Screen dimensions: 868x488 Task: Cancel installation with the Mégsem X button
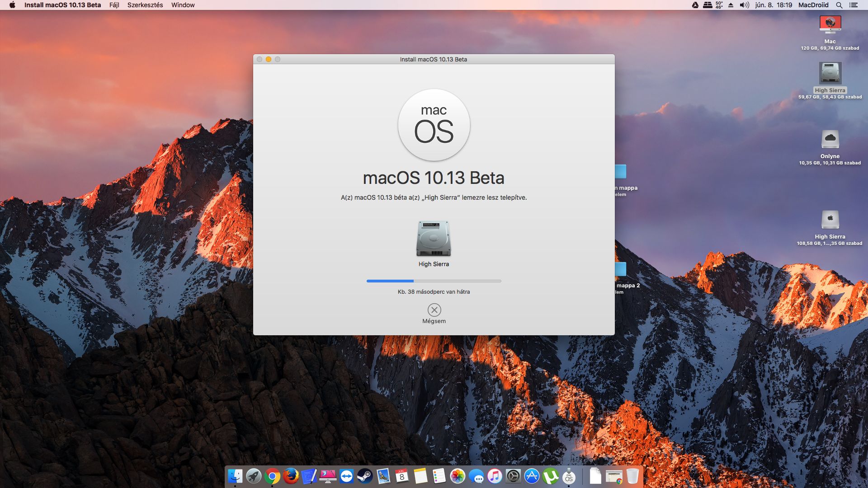[x=434, y=310]
